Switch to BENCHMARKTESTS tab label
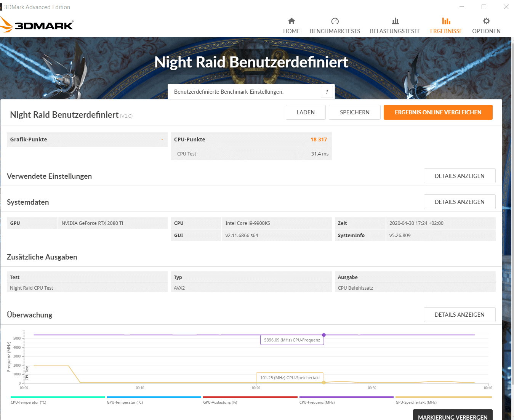The height and width of the screenshot is (420, 514). pos(335,31)
